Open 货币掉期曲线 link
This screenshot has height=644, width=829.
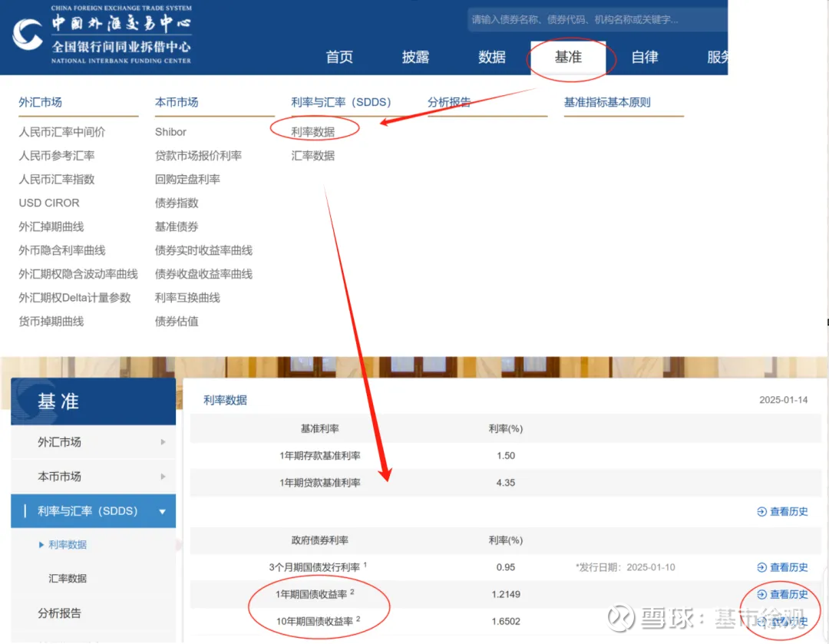coord(51,322)
